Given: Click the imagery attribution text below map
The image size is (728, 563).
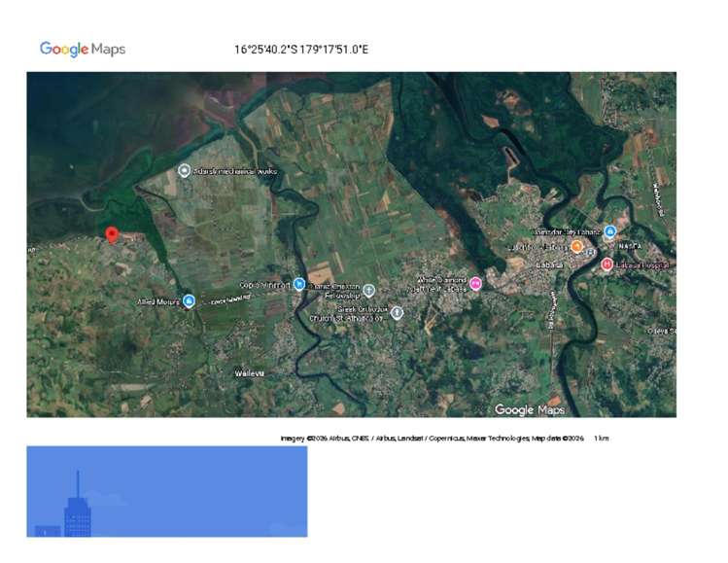Looking at the screenshot, I should point(433,438).
